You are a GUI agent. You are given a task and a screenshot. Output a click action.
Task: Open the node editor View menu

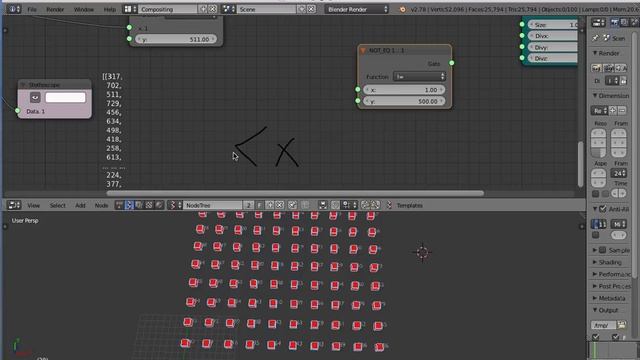tap(33, 205)
